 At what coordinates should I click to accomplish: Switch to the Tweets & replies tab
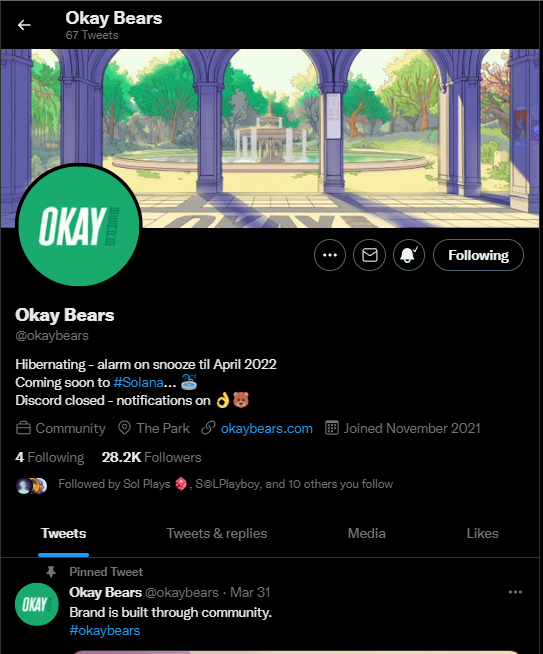pos(217,534)
